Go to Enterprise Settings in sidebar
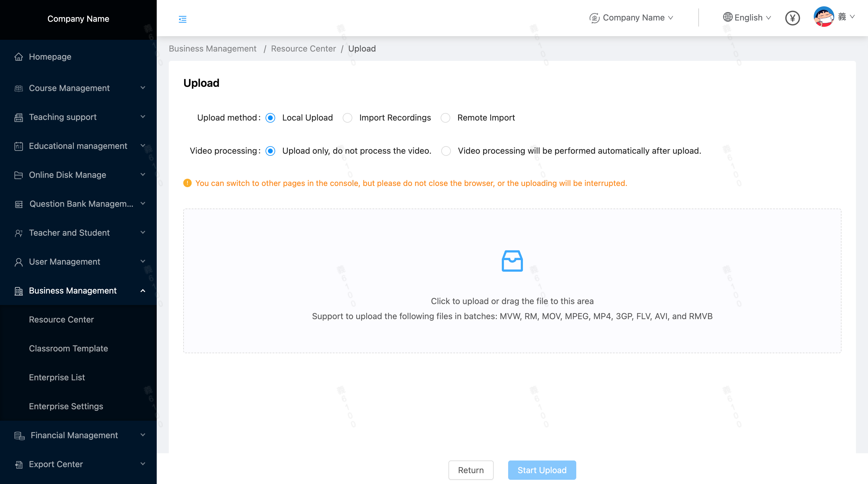Screen dimensions: 868x484 click(x=66, y=406)
